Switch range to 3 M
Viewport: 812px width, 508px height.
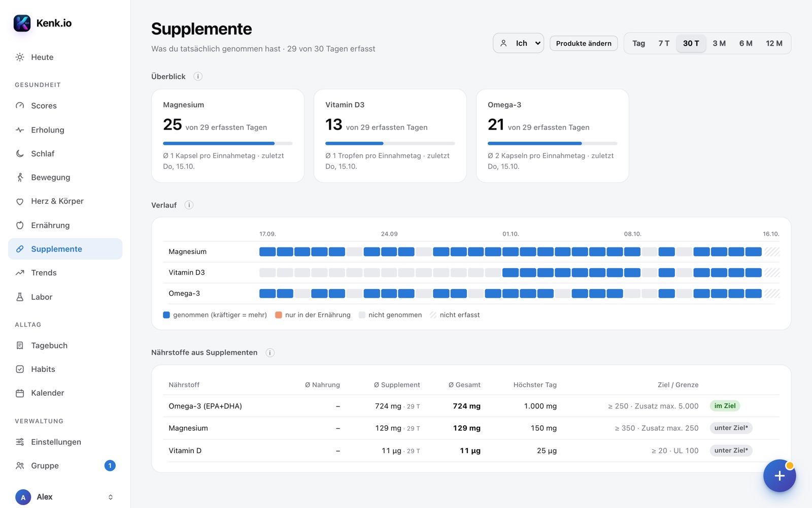(719, 43)
